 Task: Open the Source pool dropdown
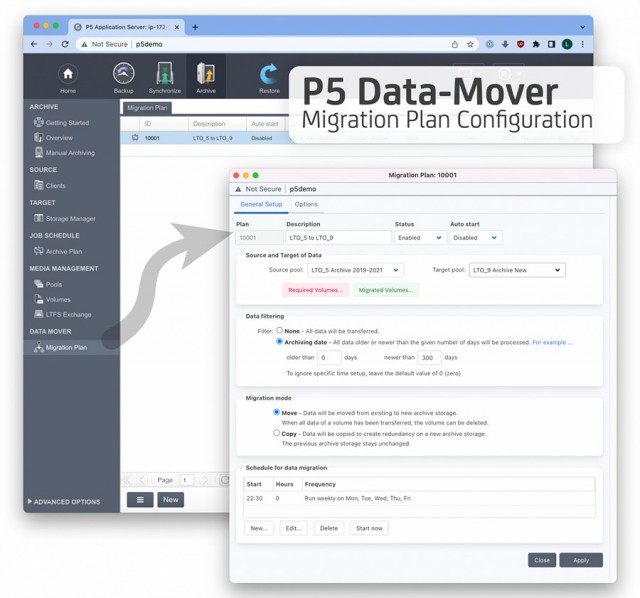pos(355,270)
